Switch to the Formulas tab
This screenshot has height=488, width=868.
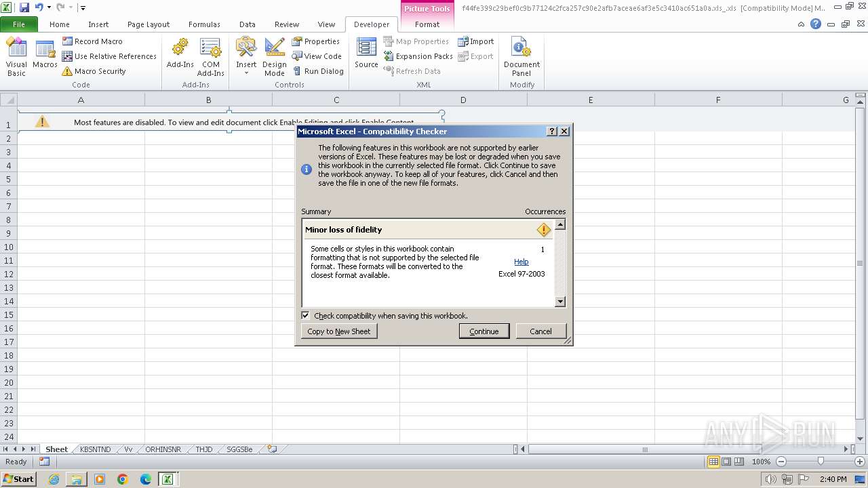tap(204, 24)
